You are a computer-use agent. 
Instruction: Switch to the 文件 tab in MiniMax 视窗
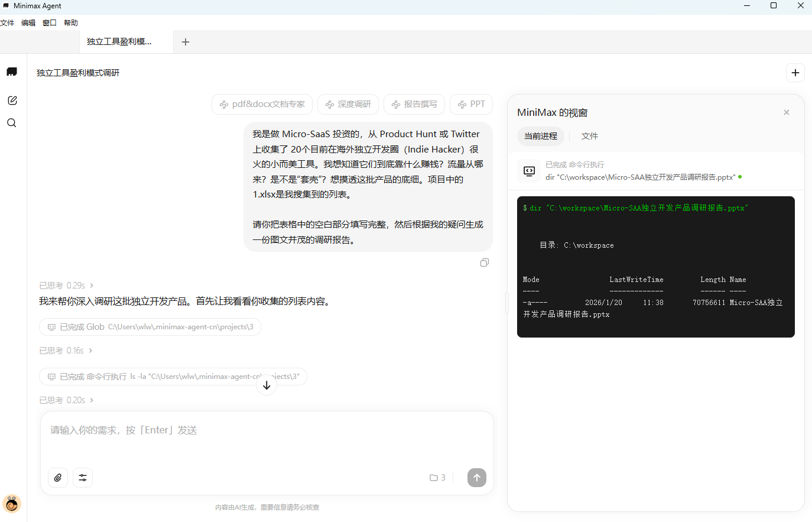(x=589, y=136)
